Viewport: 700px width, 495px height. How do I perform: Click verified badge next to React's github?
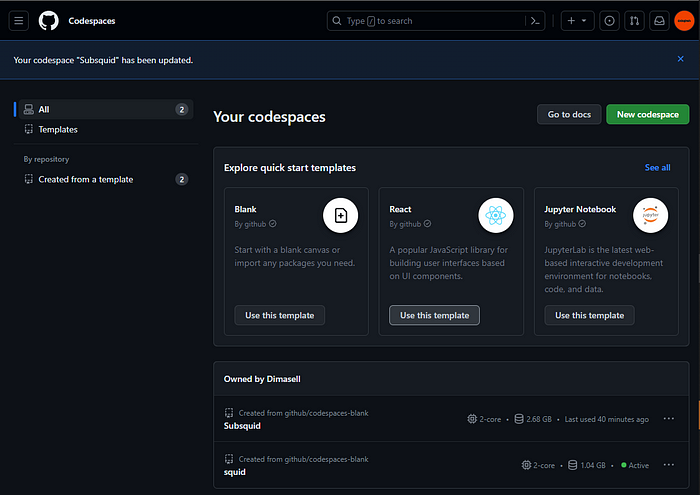(427, 224)
